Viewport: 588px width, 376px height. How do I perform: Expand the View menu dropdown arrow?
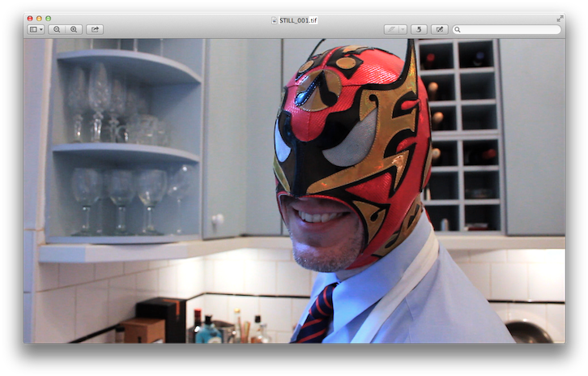tap(41, 29)
